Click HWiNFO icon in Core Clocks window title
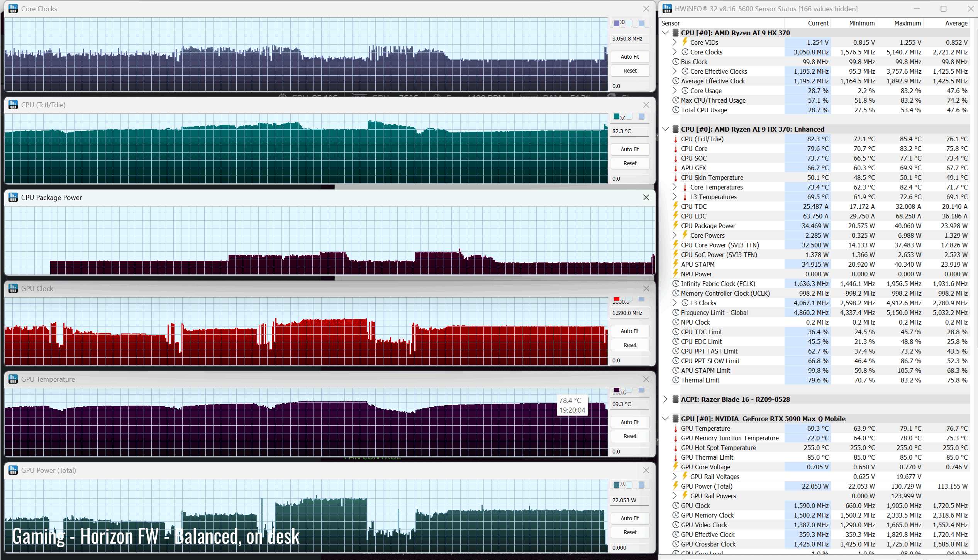The width and height of the screenshot is (978, 560). pos(13,8)
